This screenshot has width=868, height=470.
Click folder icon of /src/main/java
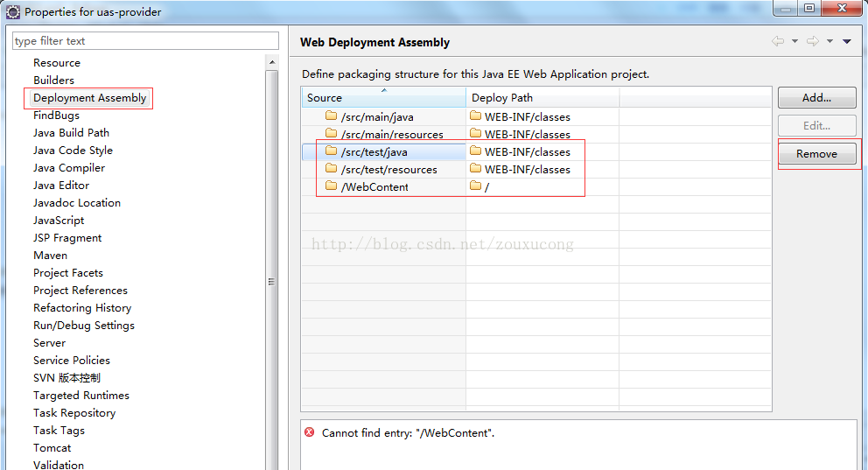(x=331, y=116)
